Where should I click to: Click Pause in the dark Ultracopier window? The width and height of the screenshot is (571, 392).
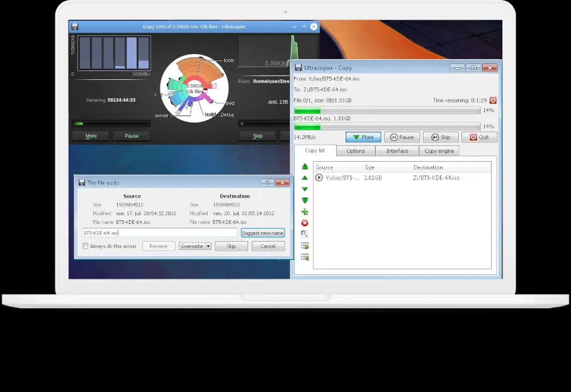[x=132, y=136]
